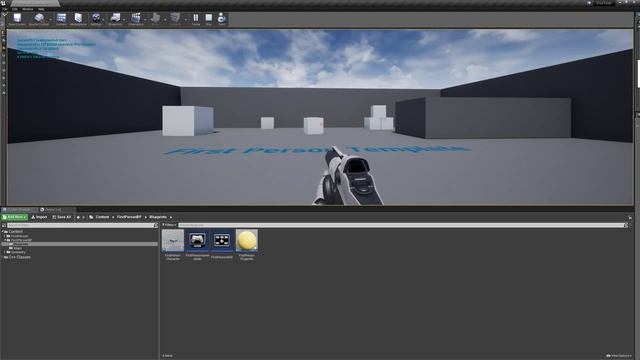Viewport: 640px width, 360px height.
Task: Expand the Blueprints dropdown arrow
Action: (124, 20)
